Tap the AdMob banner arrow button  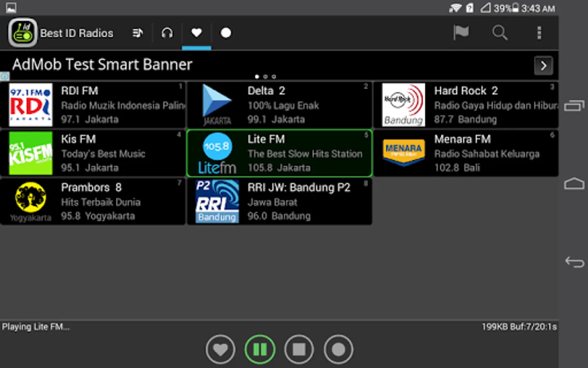(x=543, y=65)
